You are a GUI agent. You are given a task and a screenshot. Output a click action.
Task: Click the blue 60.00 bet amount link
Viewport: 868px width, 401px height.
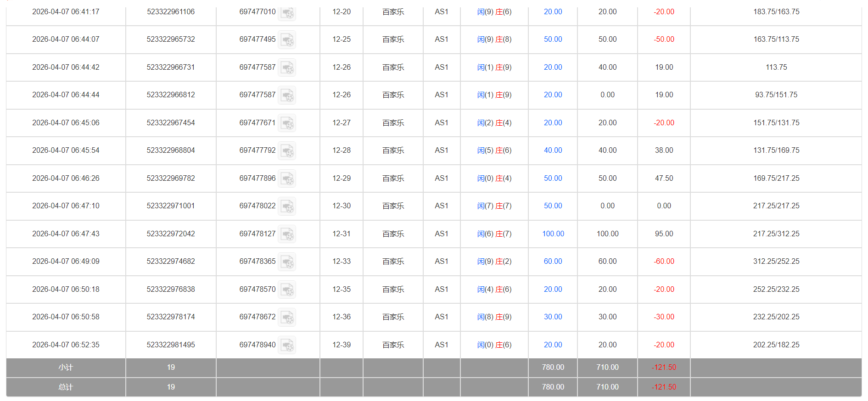click(x=553, y=262)
